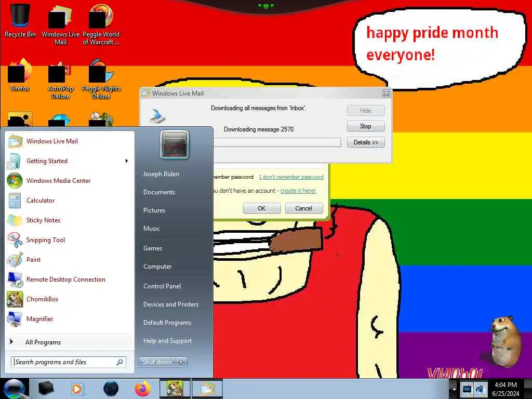Click the Windows Media Center icon
This screenshot has height=399, width=532.
[x=15, y=180]
